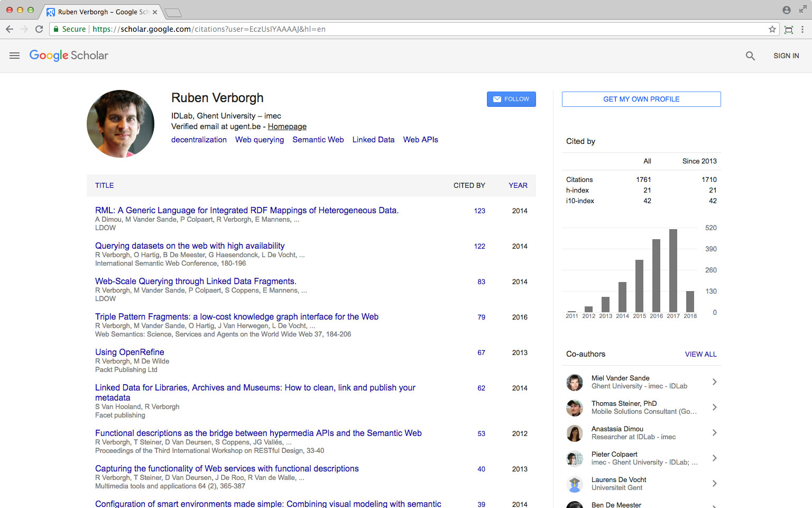Enter fullscreen with the window resize arrows

point(802,10)
